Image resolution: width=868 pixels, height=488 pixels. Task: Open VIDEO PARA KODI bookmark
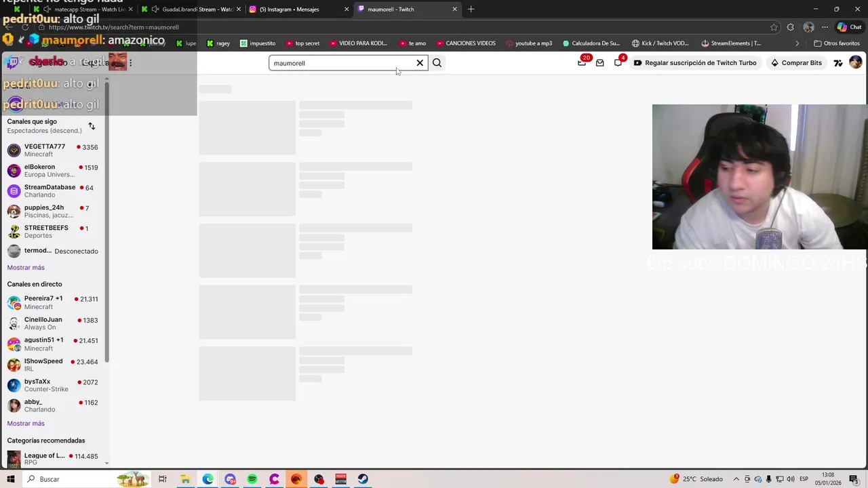point(359,43)
